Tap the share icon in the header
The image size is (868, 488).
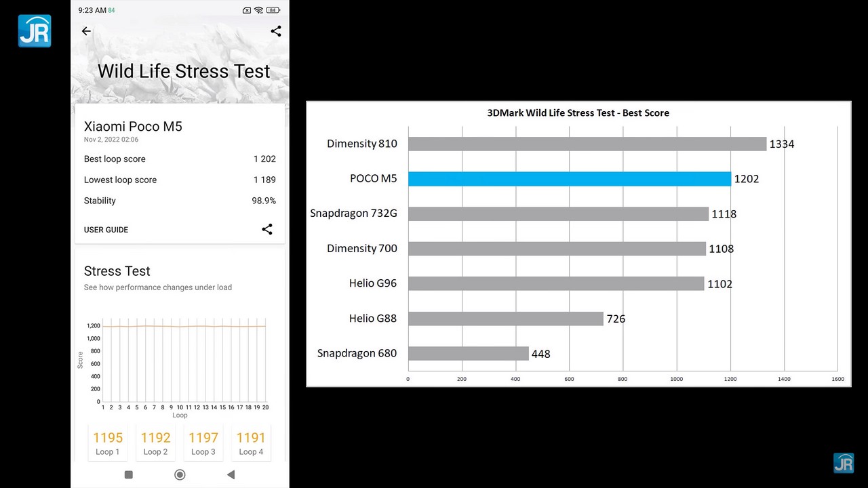(x=276, y=31)
